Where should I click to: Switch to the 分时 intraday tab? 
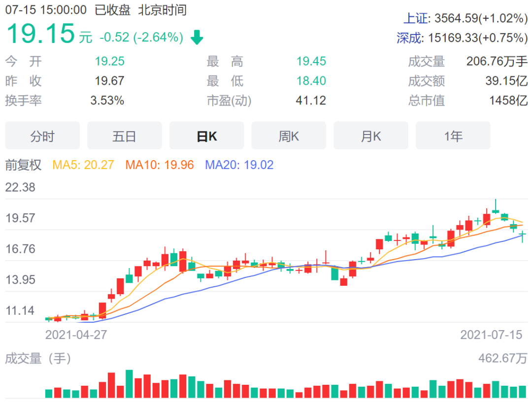[x=42, y=135]
